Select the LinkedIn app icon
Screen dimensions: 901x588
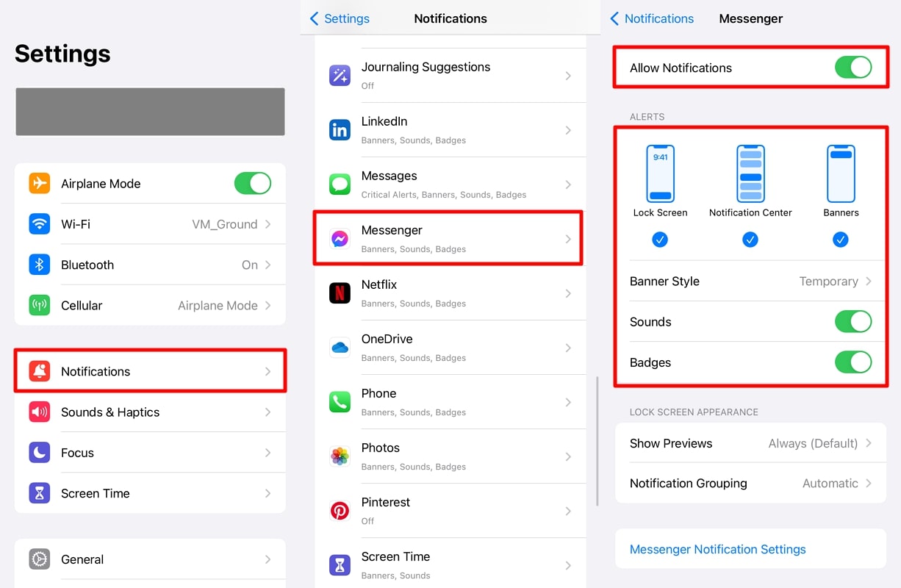(x=340, y=129)
